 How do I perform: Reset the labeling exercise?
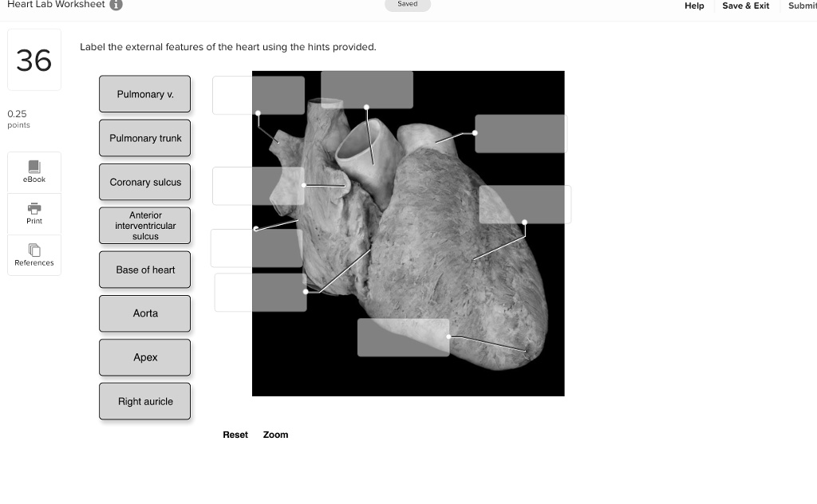click(x=235, y=435)
